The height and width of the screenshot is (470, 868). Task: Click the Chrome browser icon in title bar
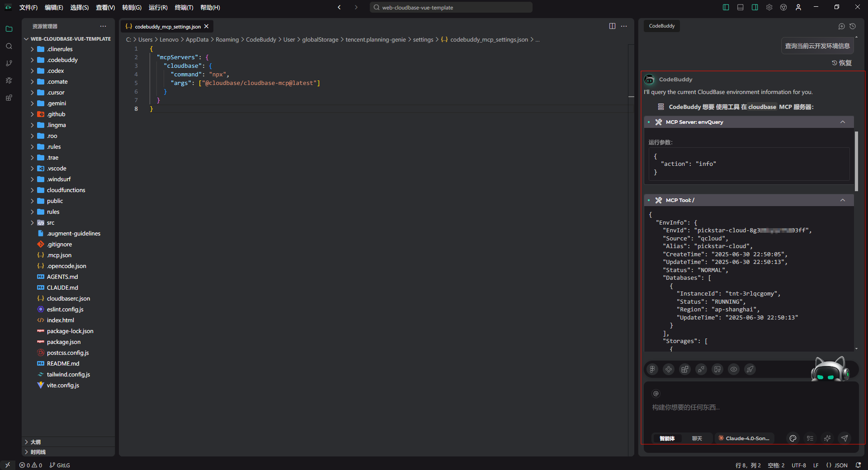(784, 7)
